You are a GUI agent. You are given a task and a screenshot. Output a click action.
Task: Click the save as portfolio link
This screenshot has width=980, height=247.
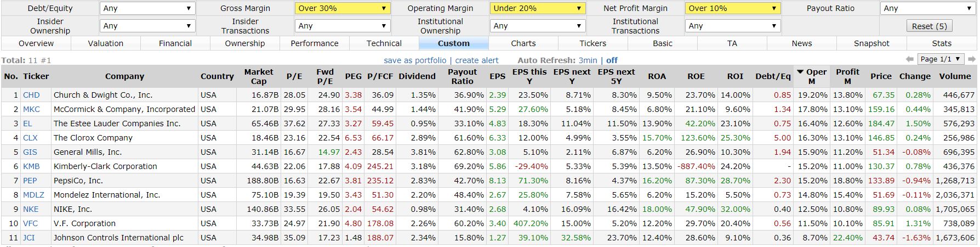pos(415,60)
